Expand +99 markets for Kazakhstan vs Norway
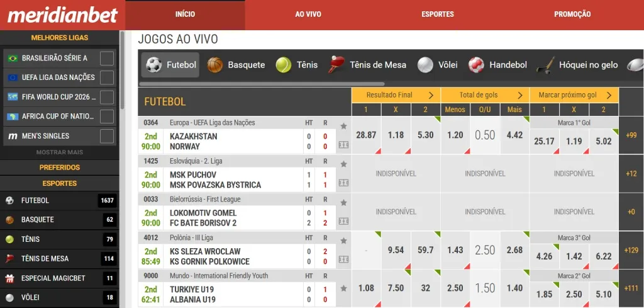This screenshot has width=644, height=308. pos(631,135)
